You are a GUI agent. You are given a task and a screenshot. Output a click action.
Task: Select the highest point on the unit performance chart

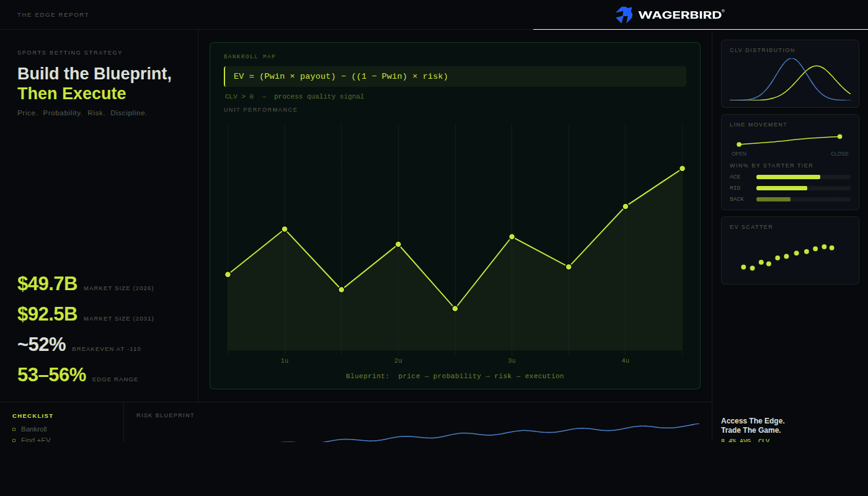tap(682, 169)
